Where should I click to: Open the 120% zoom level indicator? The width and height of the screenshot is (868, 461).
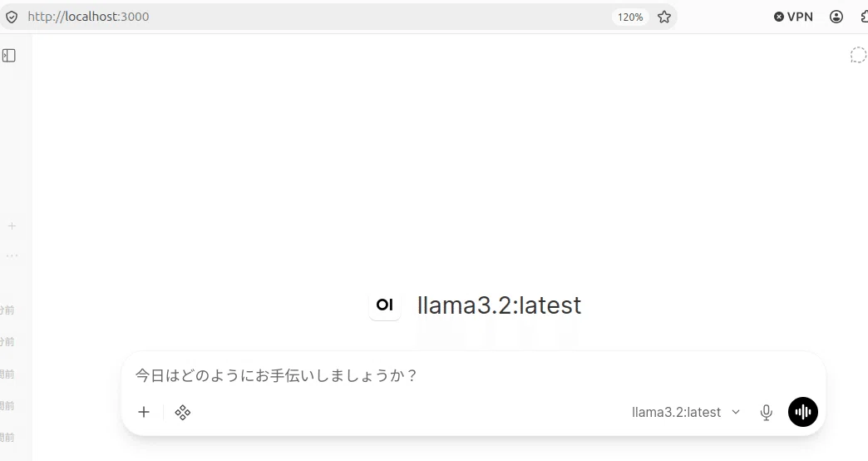[x=630, y=17]
